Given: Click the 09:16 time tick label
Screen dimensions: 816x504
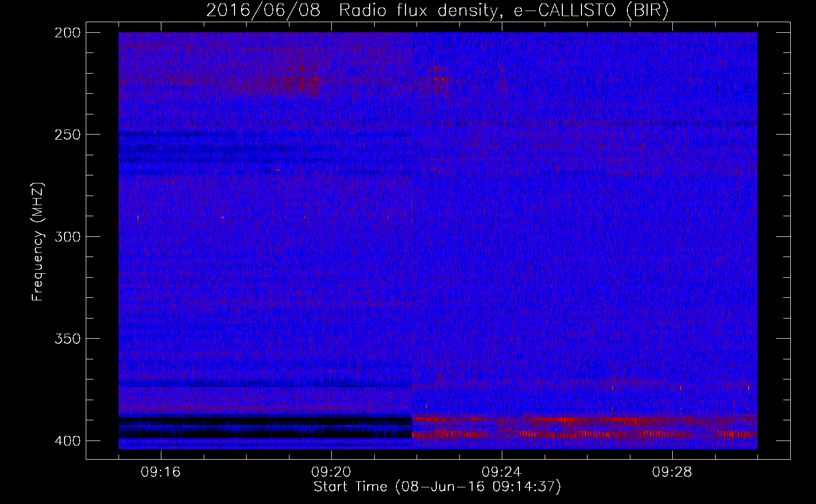Looking at the screenshot, I should [161, 472].
